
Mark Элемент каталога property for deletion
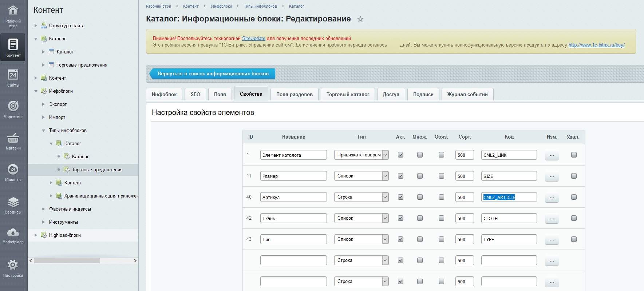pos(574,155)
